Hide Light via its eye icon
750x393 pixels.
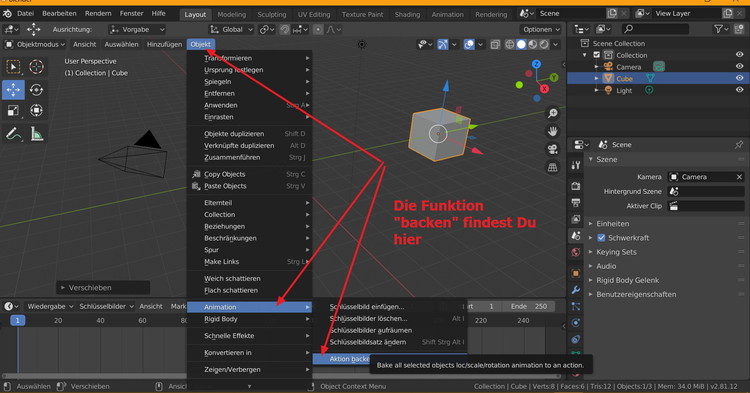coord(739,90)
